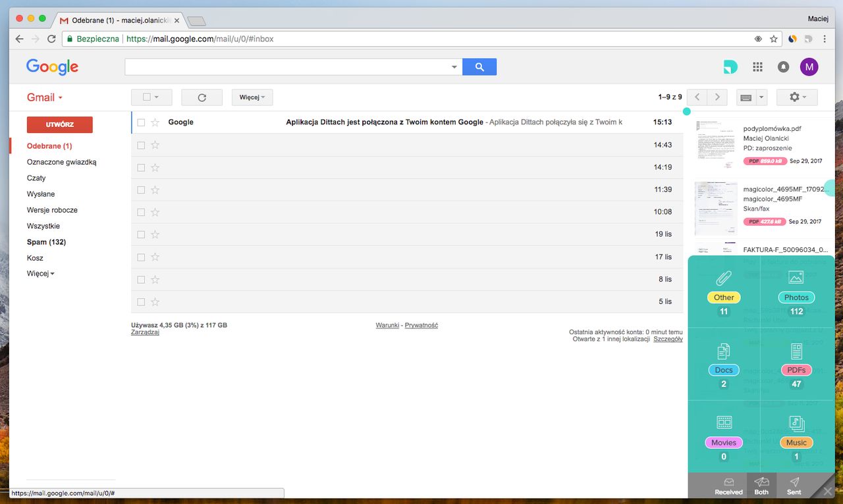Show Both attachments tab
Screen dimensions: 843x504
pyautogui.click(x=761, y=486)
